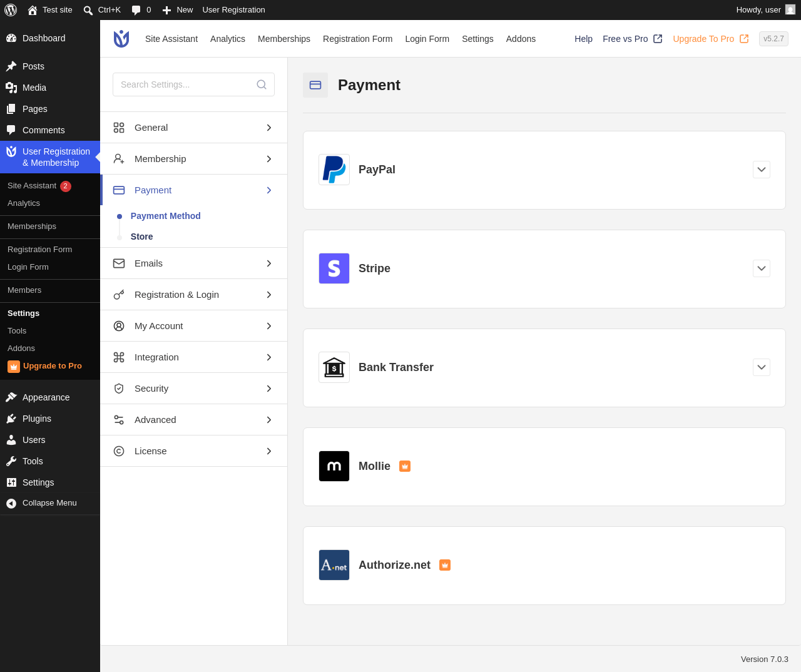
Task: Click the Free vs Pro external link icon
Action: click(658, 39)
